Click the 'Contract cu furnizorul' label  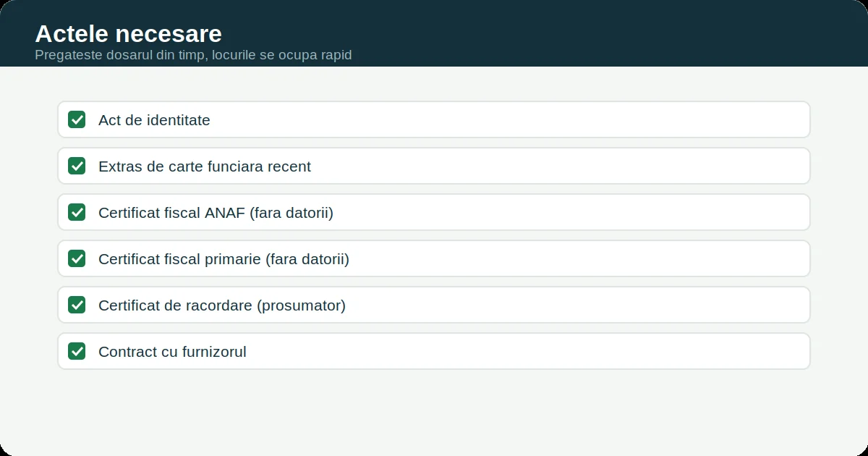[x=172, y=352]
